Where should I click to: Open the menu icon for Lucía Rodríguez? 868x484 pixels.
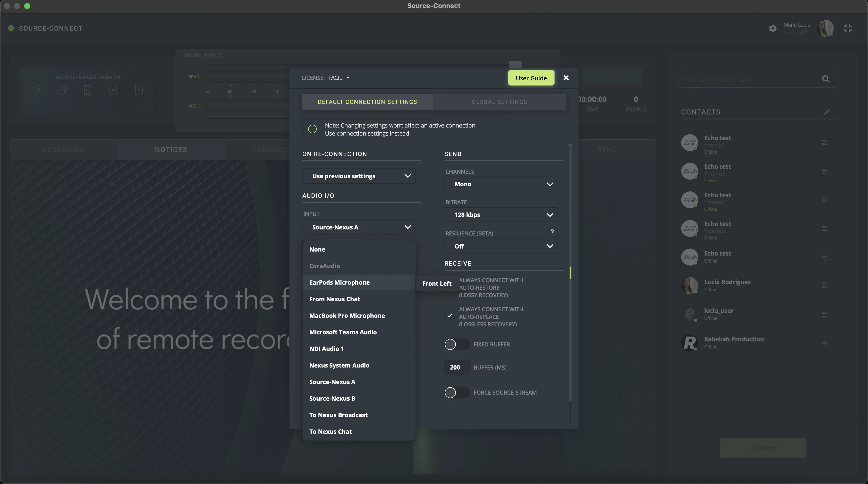825,286
